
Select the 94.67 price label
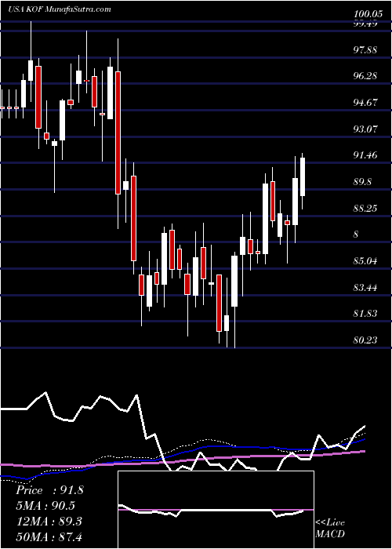click(x=365, y=103)
